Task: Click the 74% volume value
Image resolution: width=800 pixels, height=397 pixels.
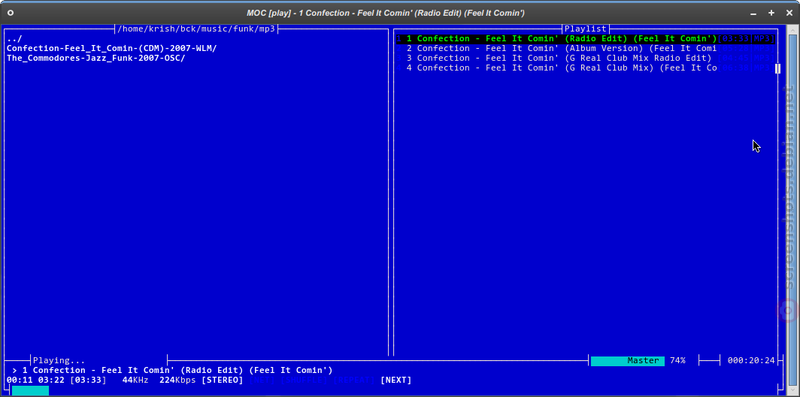Action: click(678, 361)
